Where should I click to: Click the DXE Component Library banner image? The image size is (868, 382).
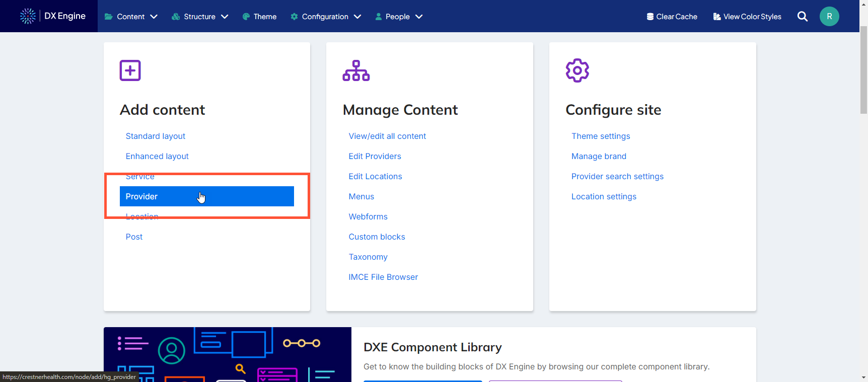click(228, 354)
